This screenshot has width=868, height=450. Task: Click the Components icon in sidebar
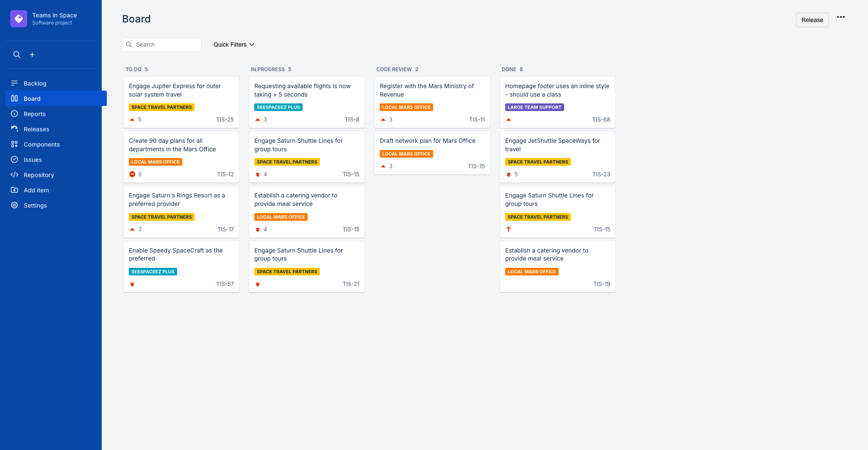[x=14, y=144]
